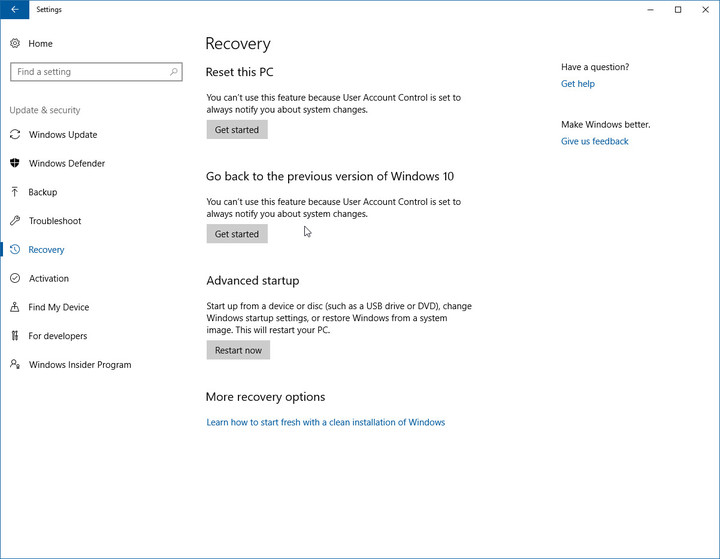Click the Windows Insider Program person icon
Screen dimensions: 720x559
pos(15,364)
